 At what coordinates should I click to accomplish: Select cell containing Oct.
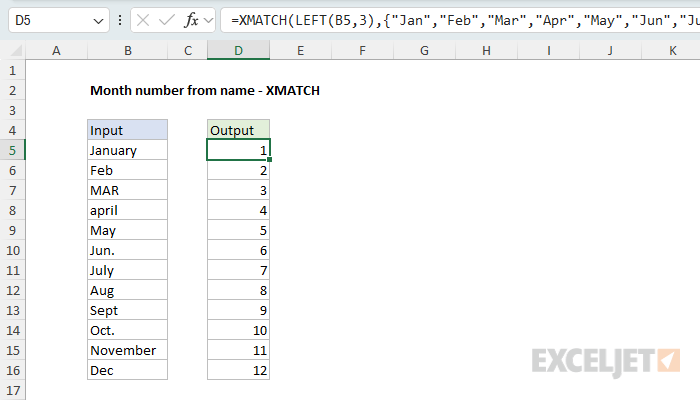[128, 330]
